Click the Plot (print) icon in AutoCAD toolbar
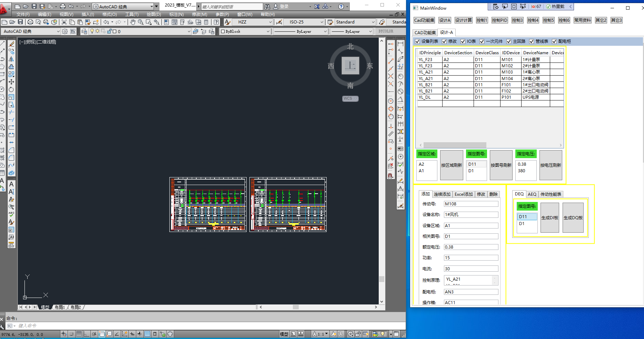Image resolution: width=644 pixels, height=339 pixels. [x=30, y=22]
